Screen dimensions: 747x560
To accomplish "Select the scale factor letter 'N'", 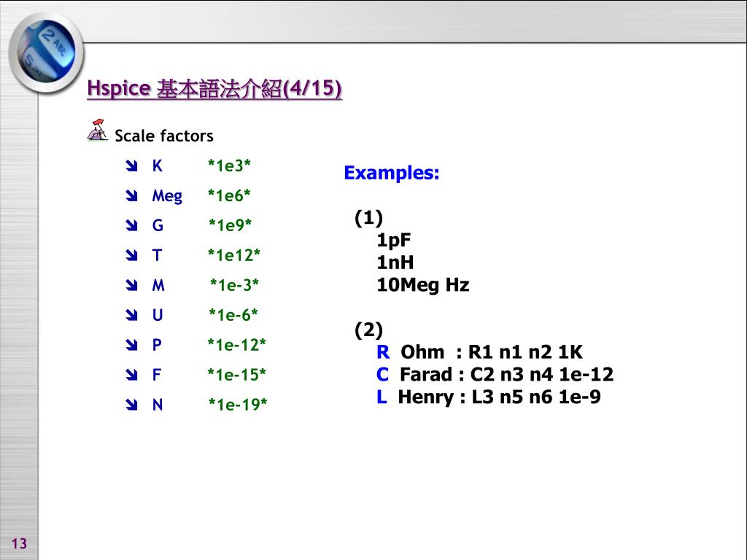I will click(x=158, y=405).
